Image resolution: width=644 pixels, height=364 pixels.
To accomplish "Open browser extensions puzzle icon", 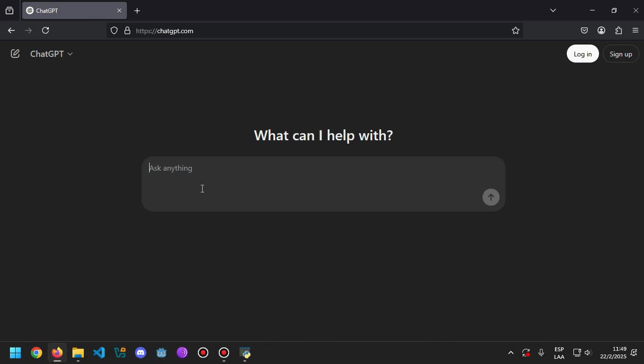I will (x=618, y=30).
